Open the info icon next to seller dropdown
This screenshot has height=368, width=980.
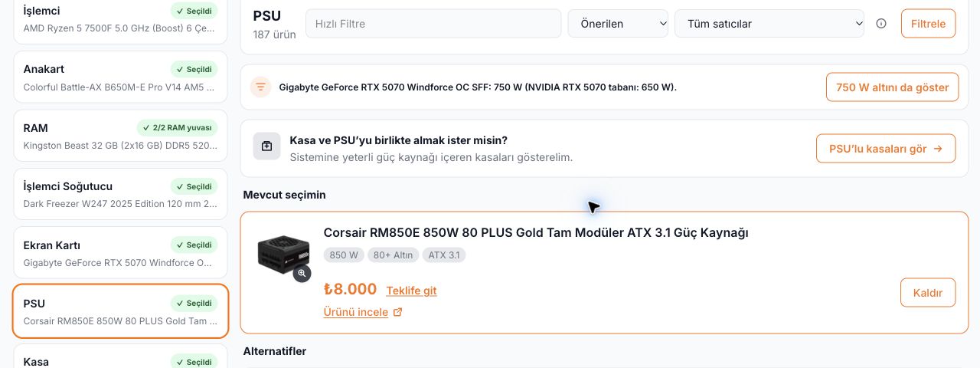tap(881, 24)
